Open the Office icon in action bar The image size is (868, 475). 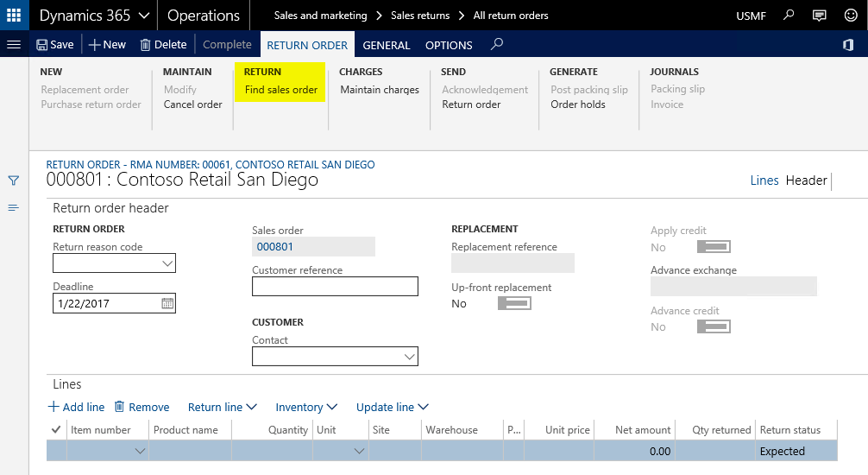pyautogui.click(x=848, y=45)
